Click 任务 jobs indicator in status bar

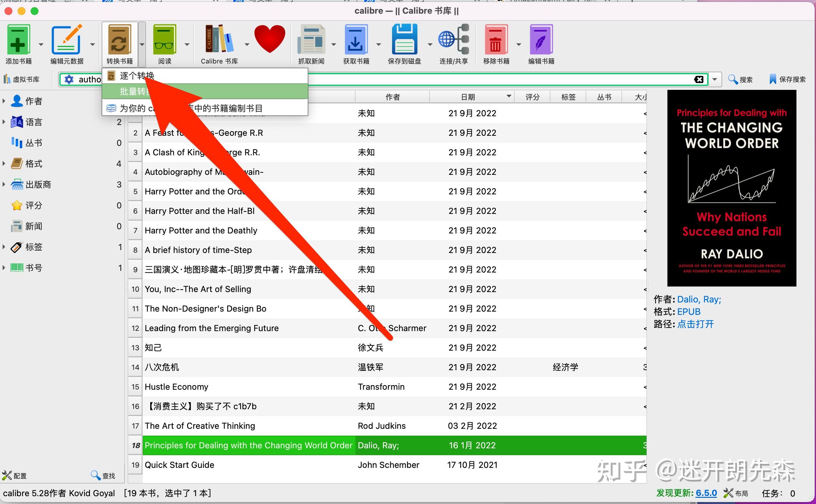pyautogui.click(x=778, y=493)
